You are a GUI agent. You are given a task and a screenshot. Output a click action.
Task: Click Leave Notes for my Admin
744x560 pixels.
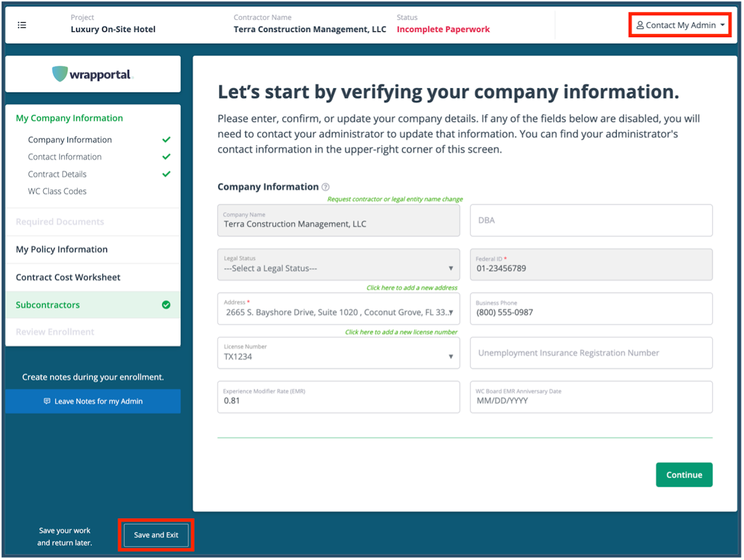(x=93, y=401)
